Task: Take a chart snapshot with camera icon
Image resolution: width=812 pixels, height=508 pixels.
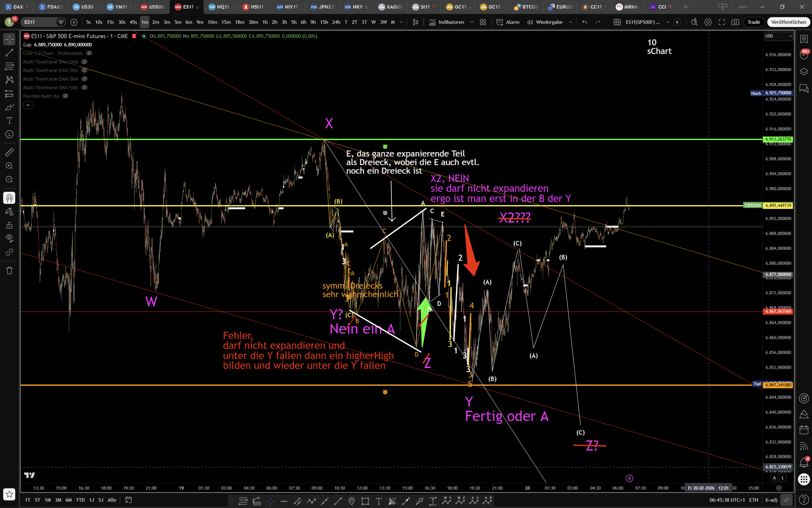Action: [735, 22]
